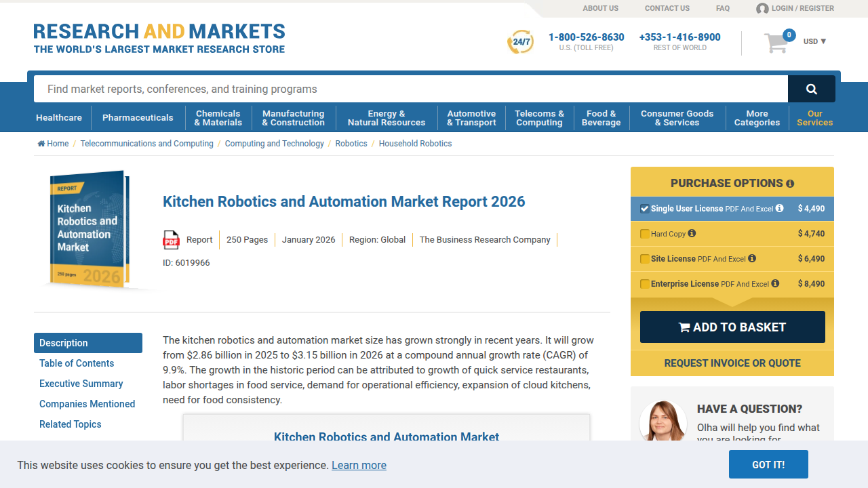Click Olha's avatar photo
Image resolution: width=868 pixels, height=488 pixels.
663,422
